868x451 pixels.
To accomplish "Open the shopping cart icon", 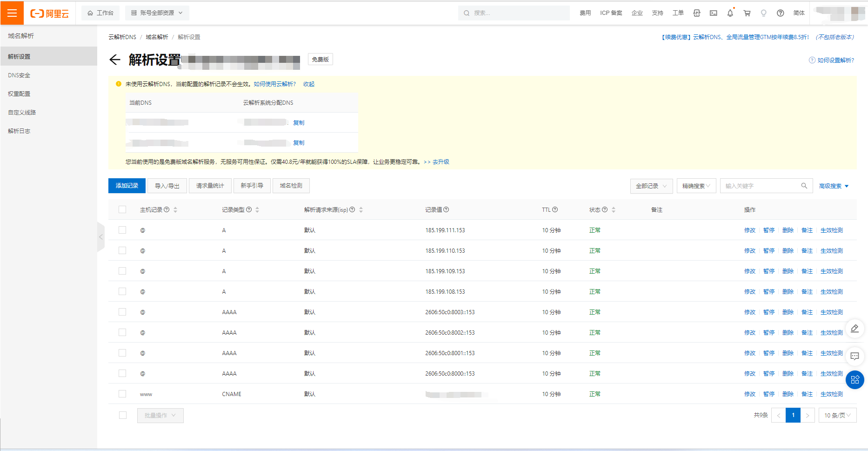I will click(x=747, y=13).
